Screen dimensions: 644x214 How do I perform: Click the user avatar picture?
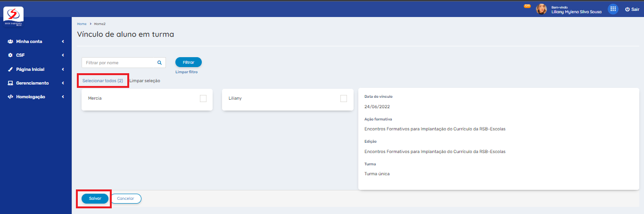(x=541, y=9)
